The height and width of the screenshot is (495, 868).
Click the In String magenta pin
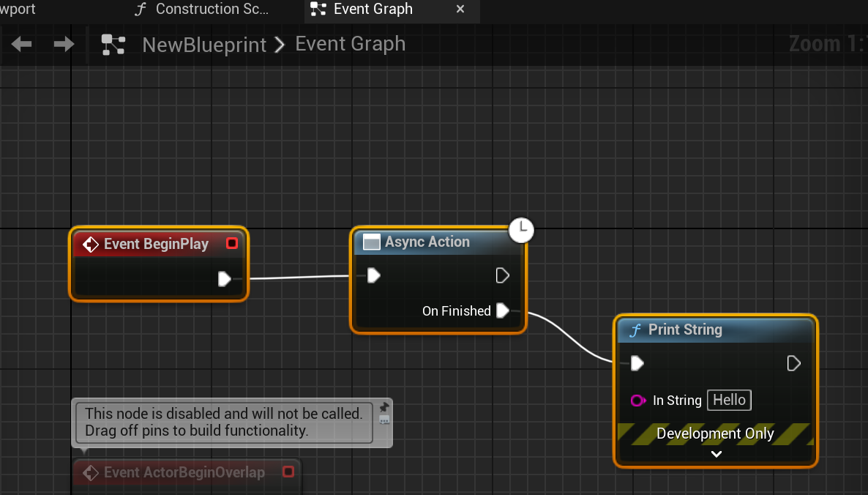637,401
